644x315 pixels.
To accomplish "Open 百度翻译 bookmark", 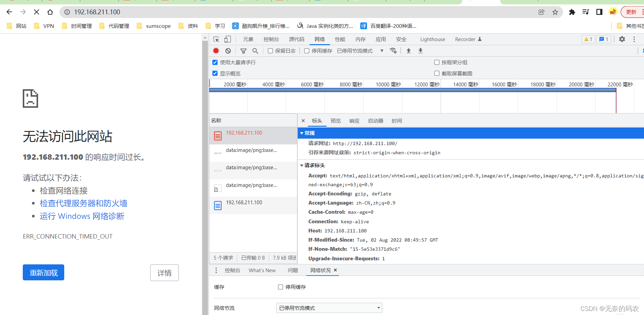I will click(388, 26).
